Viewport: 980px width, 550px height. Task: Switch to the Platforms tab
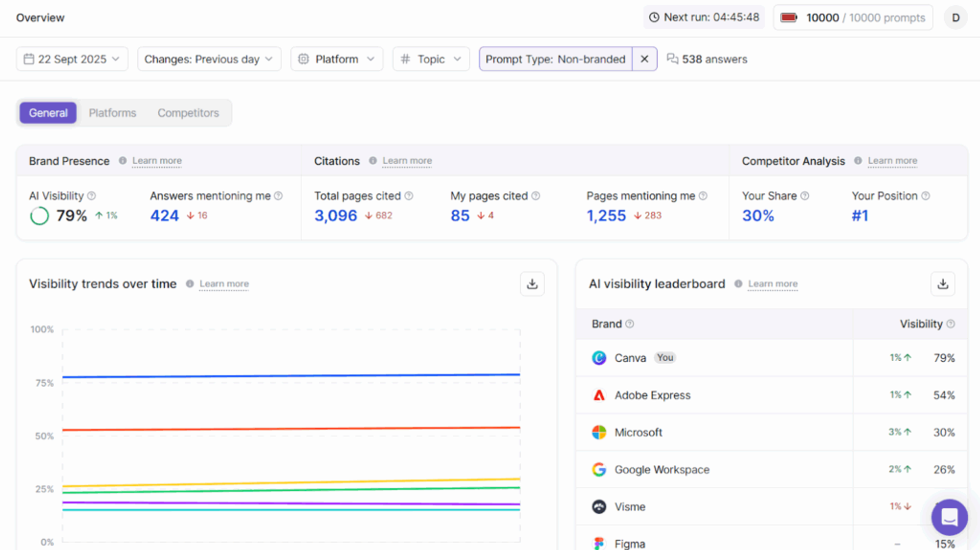(112, 113)
